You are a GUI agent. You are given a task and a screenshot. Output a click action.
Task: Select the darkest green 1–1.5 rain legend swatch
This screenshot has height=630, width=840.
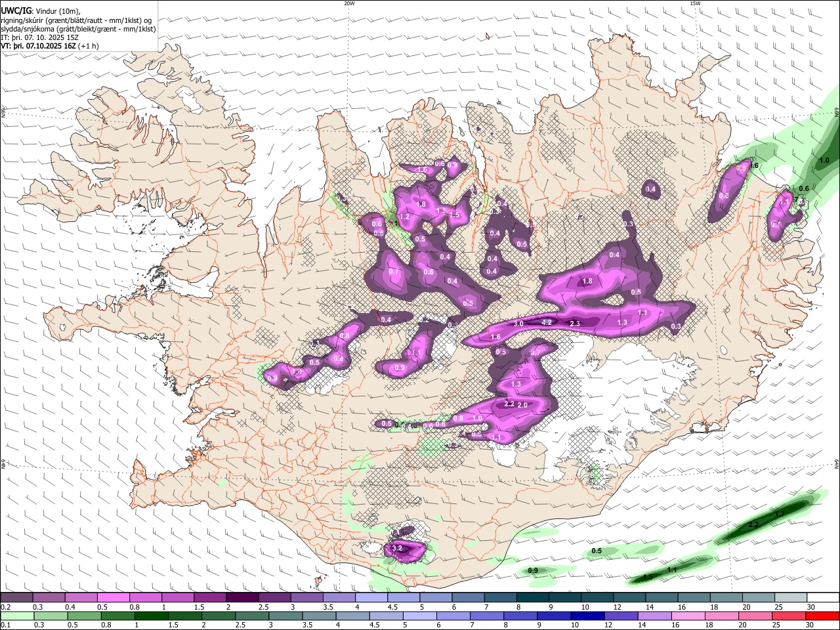click(152, 616)
